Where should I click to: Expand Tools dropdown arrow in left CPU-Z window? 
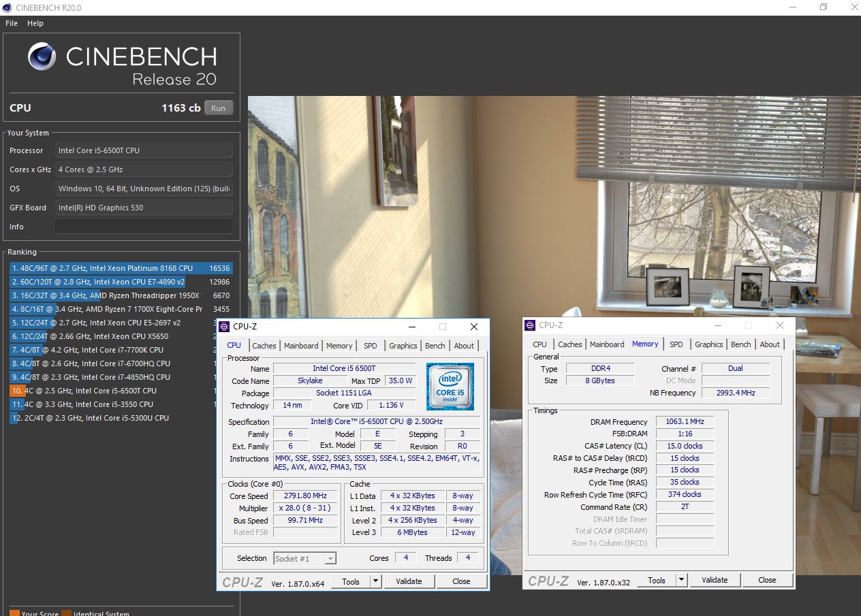point(375,581)
